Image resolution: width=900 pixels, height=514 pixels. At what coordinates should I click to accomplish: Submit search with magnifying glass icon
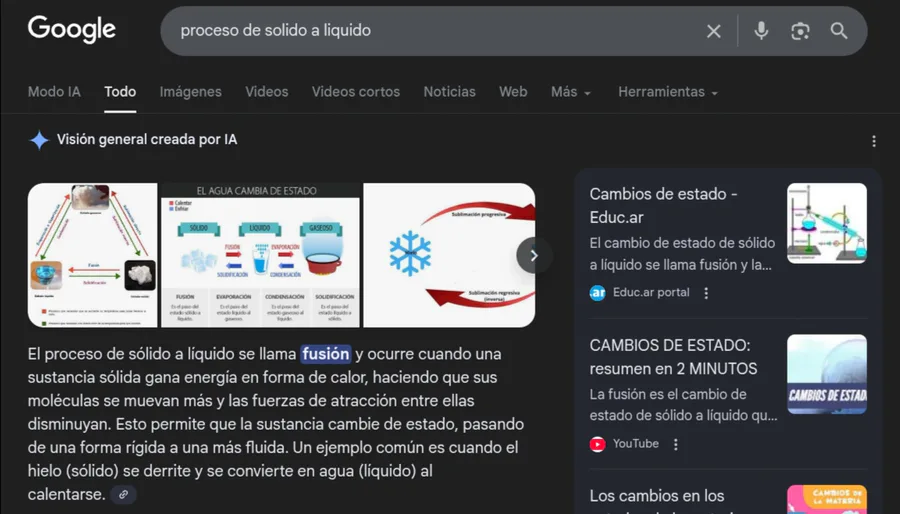[839, 31]
